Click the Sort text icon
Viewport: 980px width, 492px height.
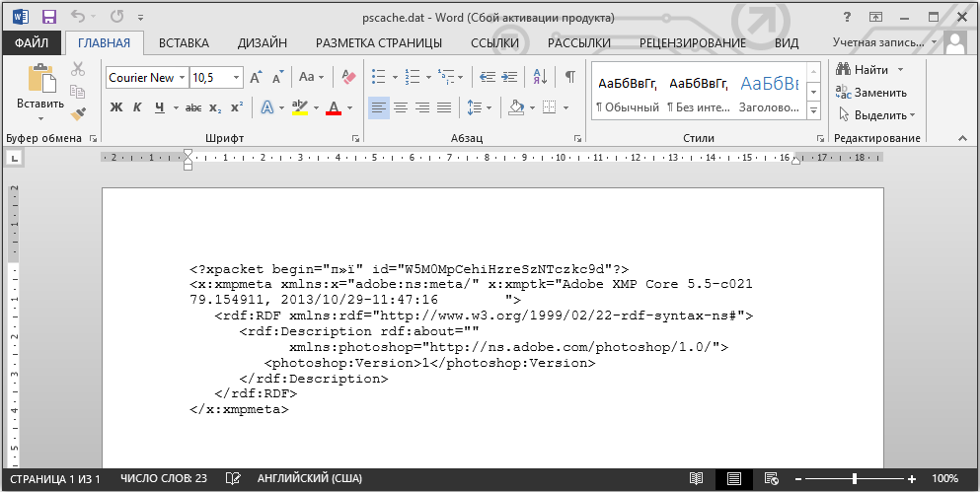[x=540, y=77]
